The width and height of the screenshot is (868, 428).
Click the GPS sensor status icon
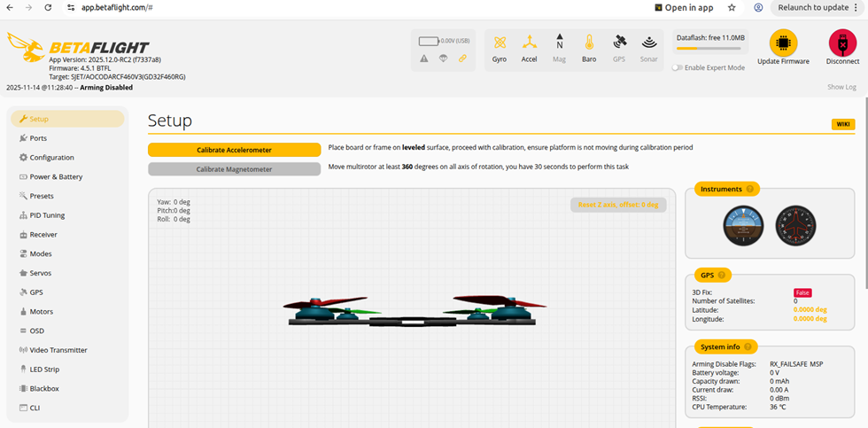618,43
